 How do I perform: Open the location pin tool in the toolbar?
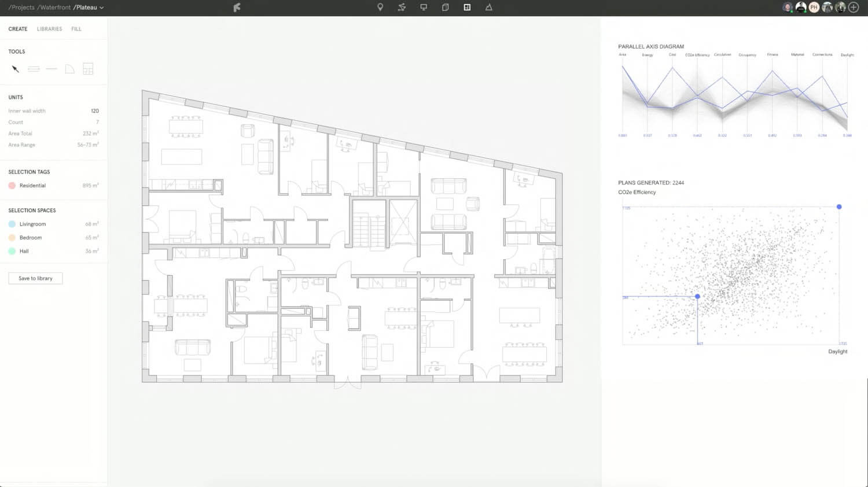[380, 7]
